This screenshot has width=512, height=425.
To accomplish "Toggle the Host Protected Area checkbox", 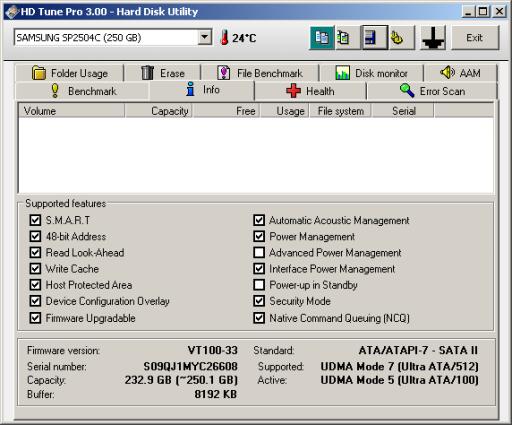I will [35, 285].
